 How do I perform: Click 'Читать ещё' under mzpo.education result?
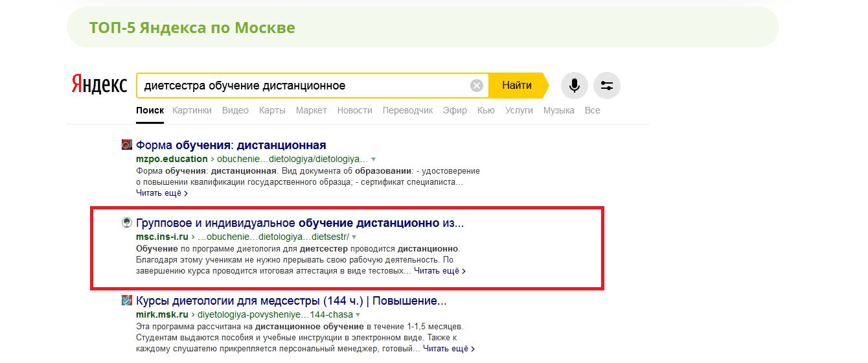(162, 193)
